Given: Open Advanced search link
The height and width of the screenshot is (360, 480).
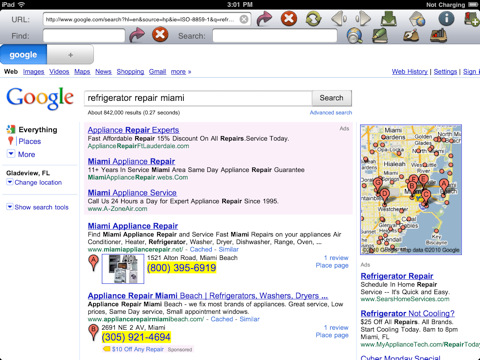Looking at the screenshot, I should (331, 113).
